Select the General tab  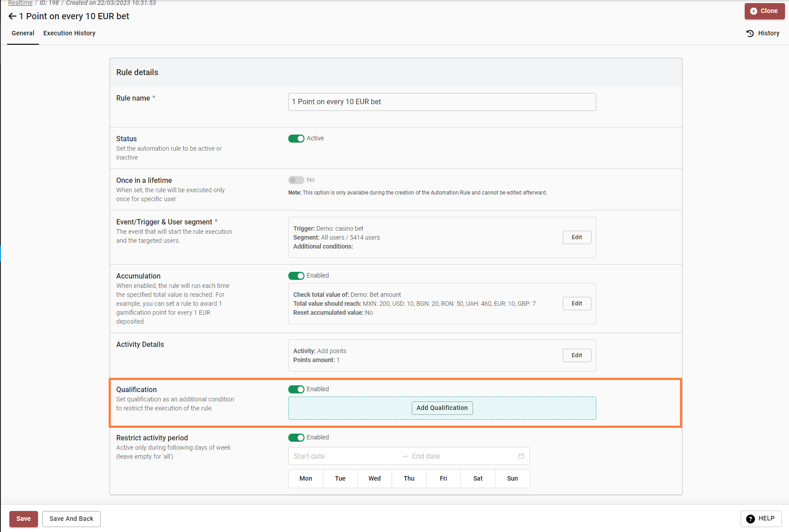coord(23,34)
